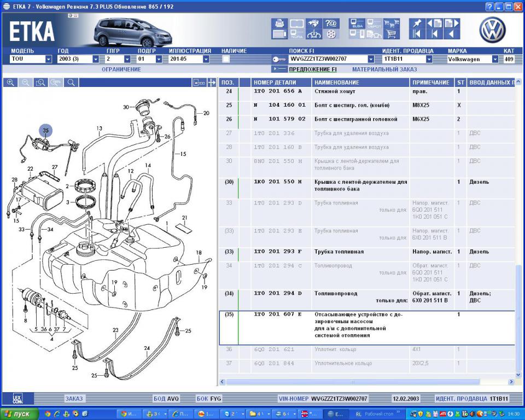Click the plain magnifier icon in illustration toolbar

tap(71, 83)
